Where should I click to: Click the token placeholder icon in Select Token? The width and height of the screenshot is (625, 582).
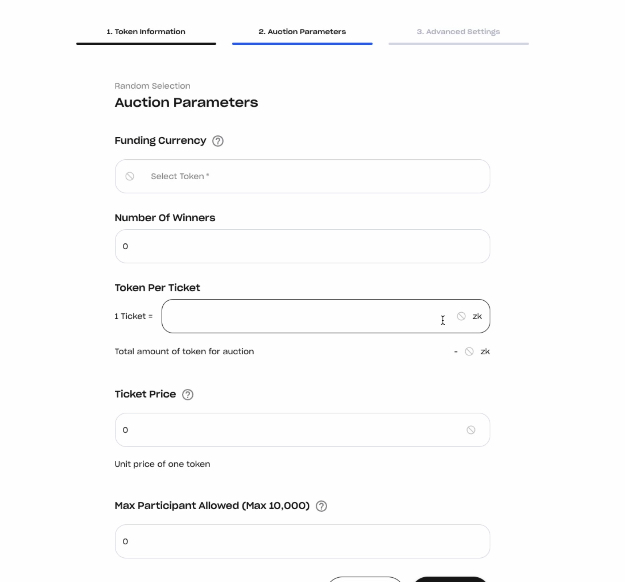[x=130, y=176]
